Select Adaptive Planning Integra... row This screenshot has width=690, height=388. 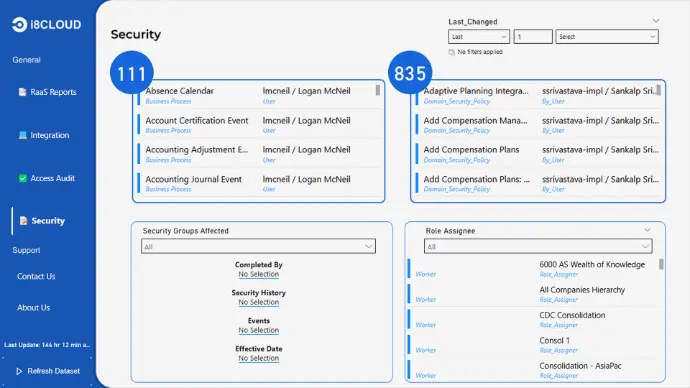pyautogui.click(x=538, y=95)
